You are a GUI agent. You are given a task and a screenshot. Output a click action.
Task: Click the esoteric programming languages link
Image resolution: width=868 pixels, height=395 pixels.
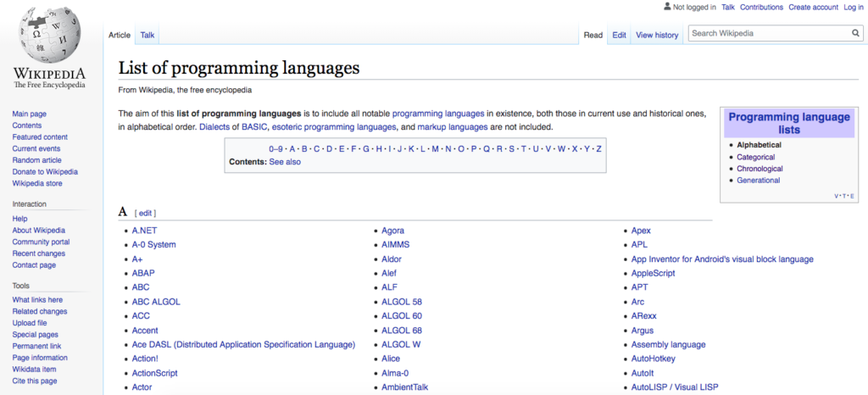334,127
